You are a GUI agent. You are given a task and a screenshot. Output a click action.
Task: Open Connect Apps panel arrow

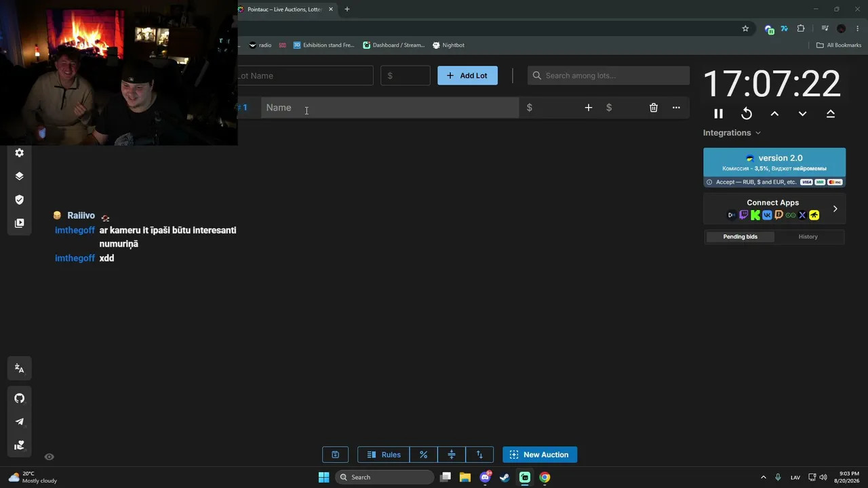point(835,209)
